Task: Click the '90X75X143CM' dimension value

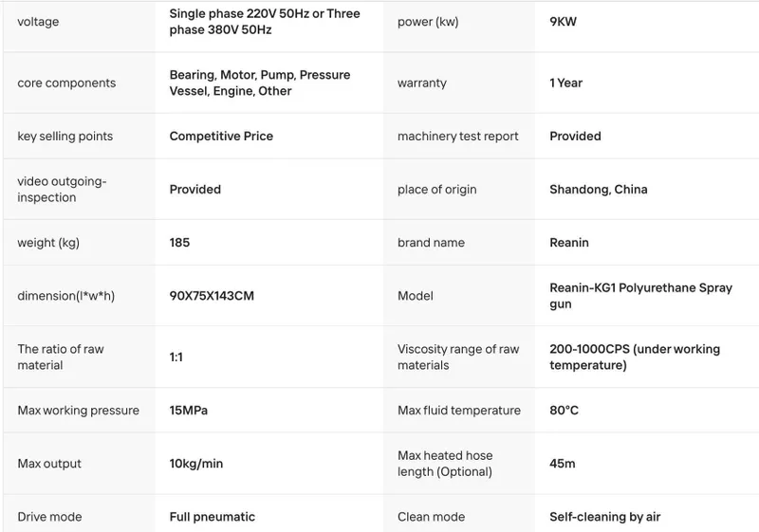Action: click(212, 296)
